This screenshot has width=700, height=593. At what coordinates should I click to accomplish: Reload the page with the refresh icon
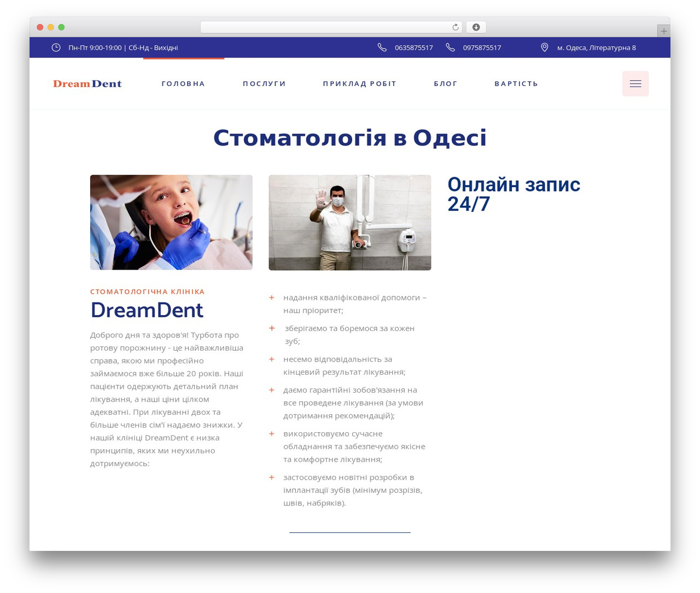pos(456,27)
